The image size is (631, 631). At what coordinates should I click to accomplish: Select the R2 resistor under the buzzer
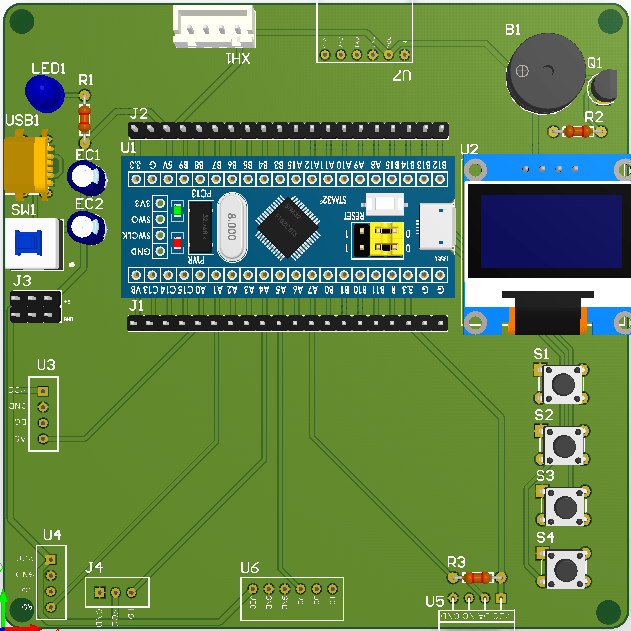pyautogui.click(x=578, y=131)
